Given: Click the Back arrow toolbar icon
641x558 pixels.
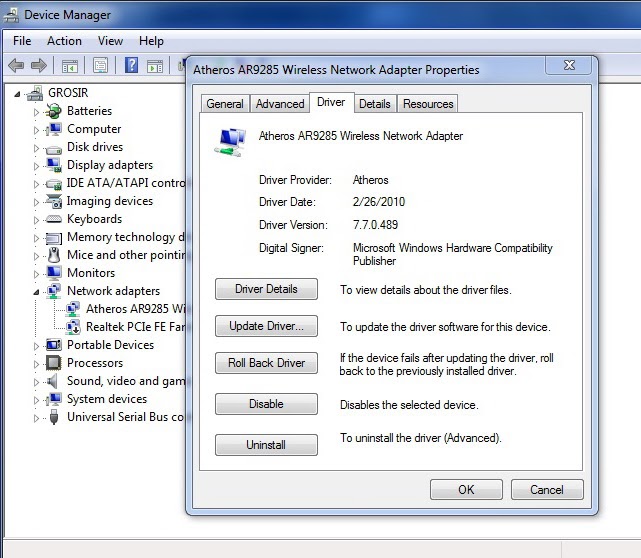Looking at the screenshot, I should (x=16, y=65).
